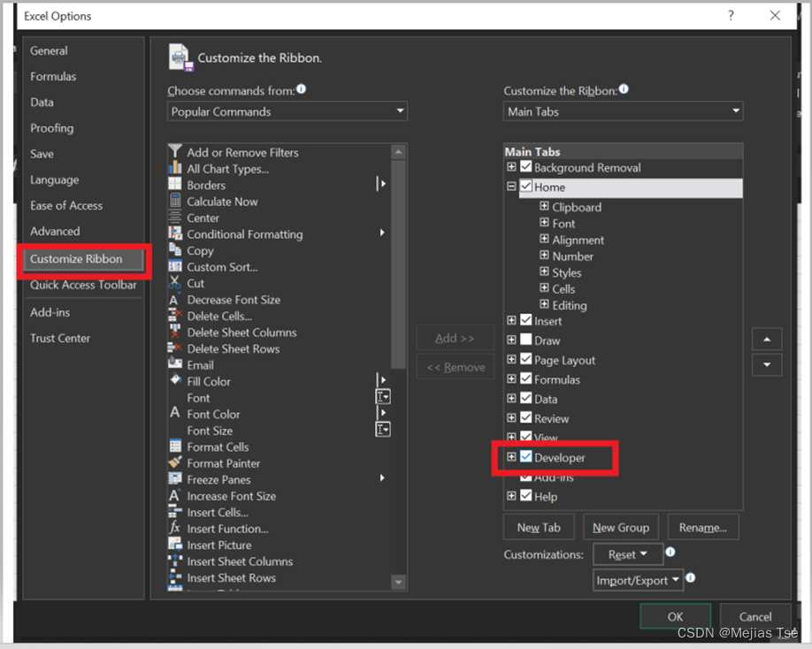Open the Quick Access Toolbar category
812x649 pixels.
(83, 285)
